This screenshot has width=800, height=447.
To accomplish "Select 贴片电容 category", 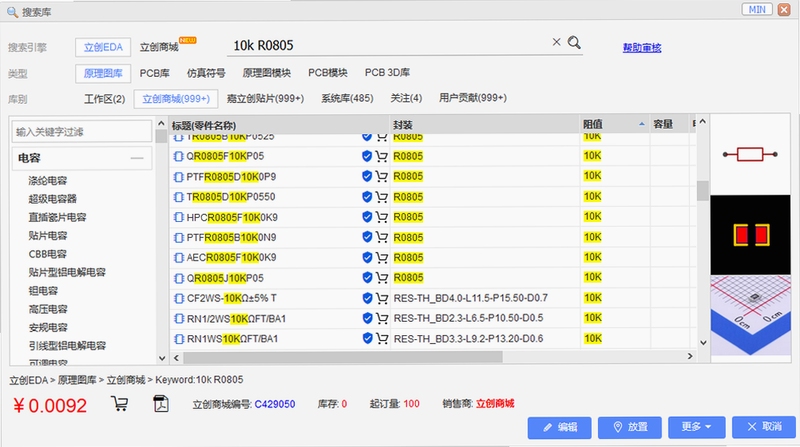I will coord(47,236).
